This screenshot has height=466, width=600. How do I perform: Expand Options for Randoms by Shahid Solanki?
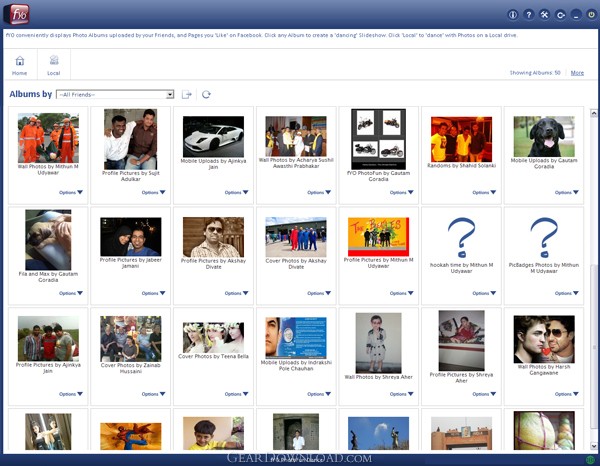(484, 192)
